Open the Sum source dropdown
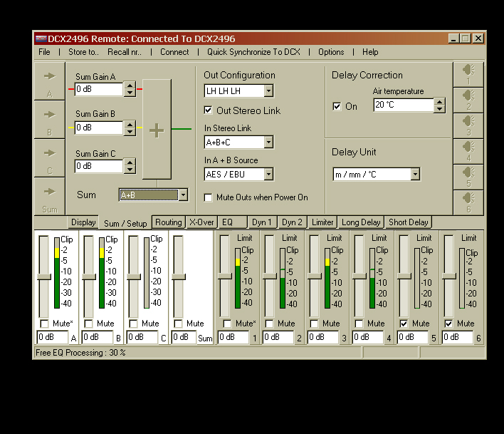Screen dimensions: 504x434 [183, 195]
